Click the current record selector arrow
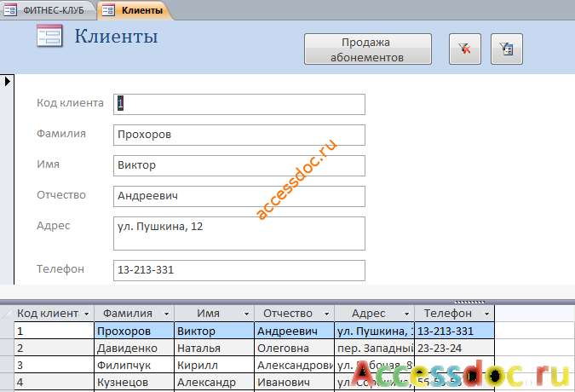 click(x=7, y=81)
